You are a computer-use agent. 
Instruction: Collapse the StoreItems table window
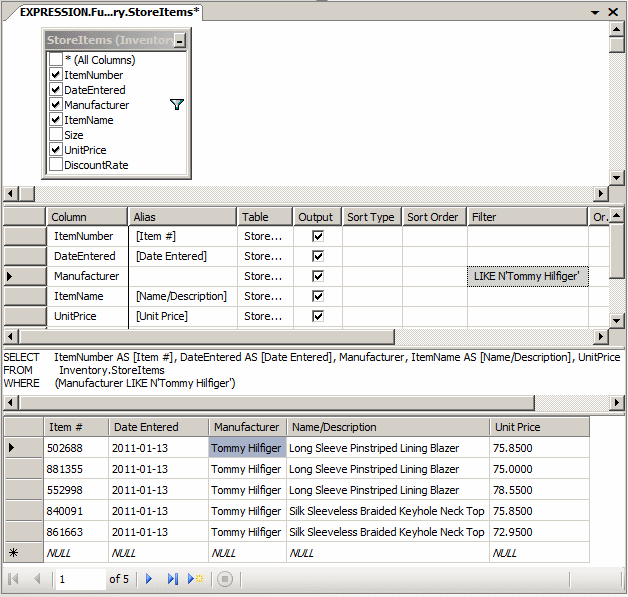point(179,40)
